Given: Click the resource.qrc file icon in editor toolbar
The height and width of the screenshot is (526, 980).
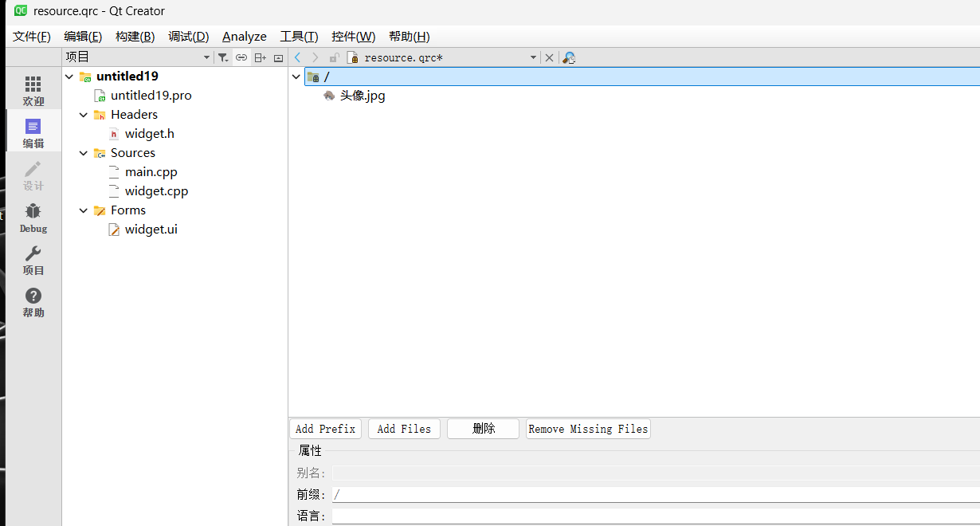Looking at the screenshot, I should tap(353, 57).
